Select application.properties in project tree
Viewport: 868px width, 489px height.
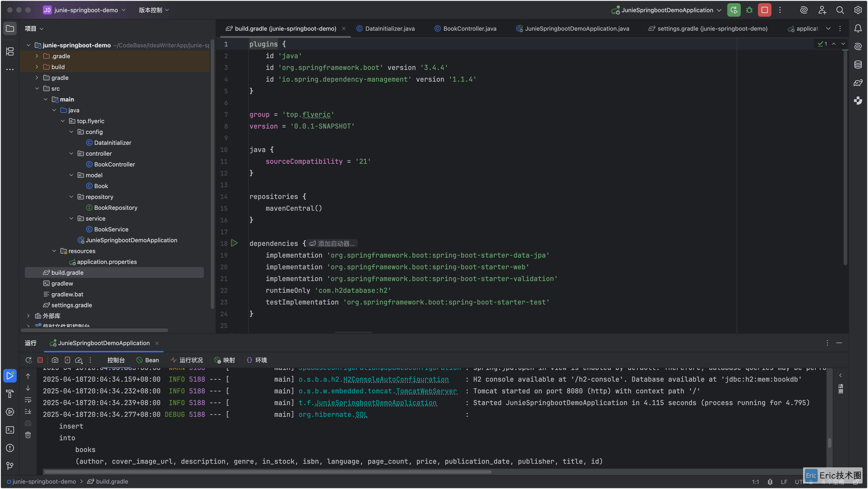tap(107, 262)
